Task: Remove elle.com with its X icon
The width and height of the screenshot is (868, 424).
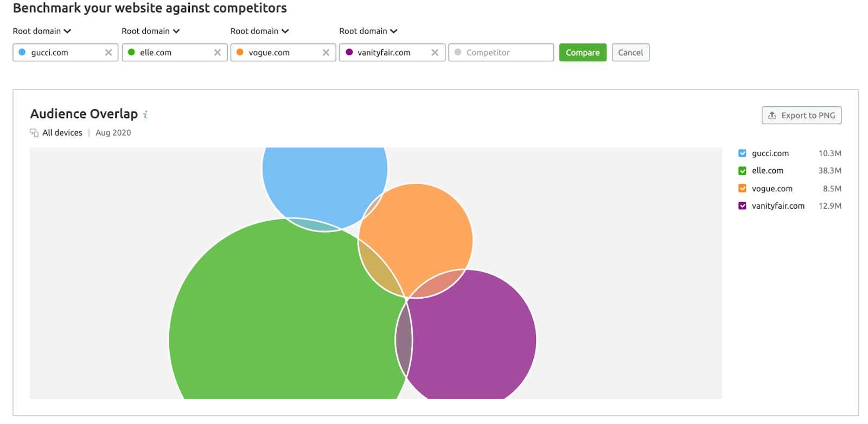Action: (218, 53)
